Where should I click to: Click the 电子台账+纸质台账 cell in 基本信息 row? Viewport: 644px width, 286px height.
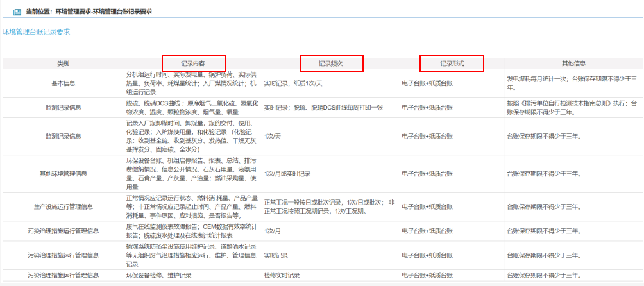[427, 83]
